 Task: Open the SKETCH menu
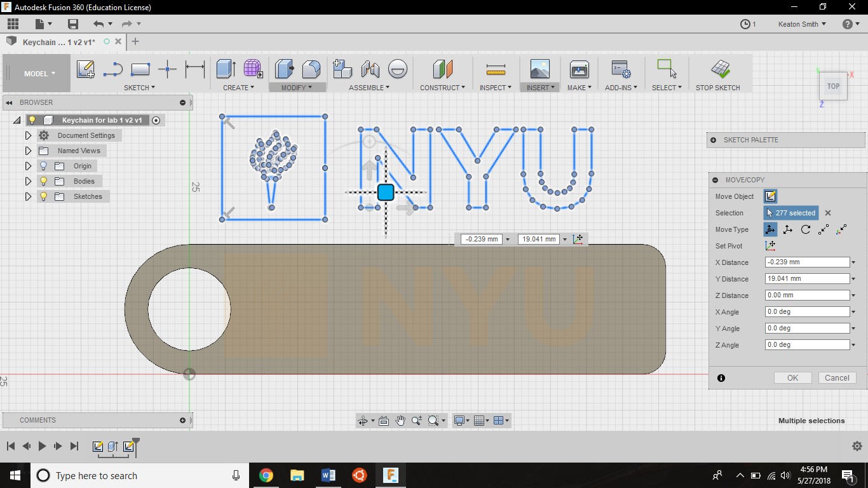point(139,88)
